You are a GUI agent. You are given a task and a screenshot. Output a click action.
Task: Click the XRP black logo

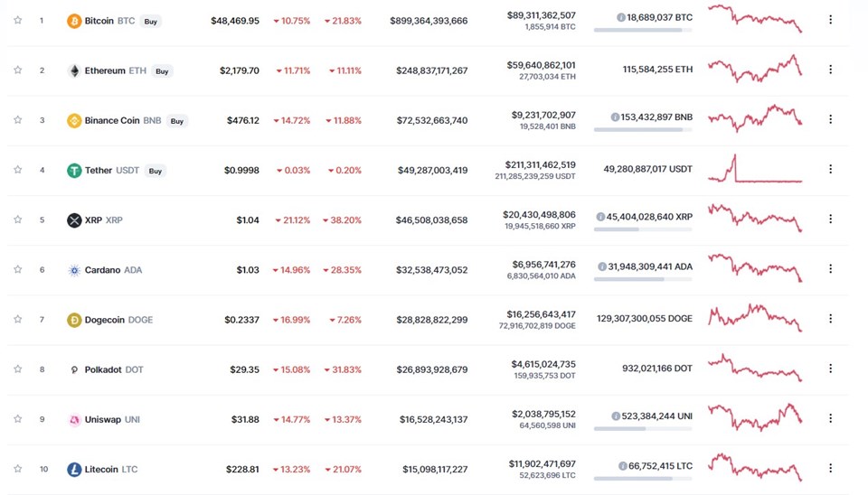point(73,220)
